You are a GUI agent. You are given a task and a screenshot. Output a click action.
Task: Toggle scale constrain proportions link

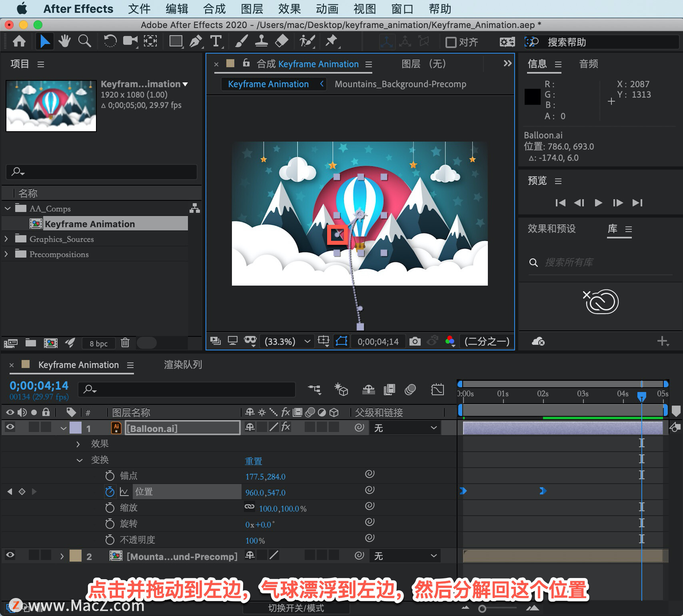click(250, 507)
